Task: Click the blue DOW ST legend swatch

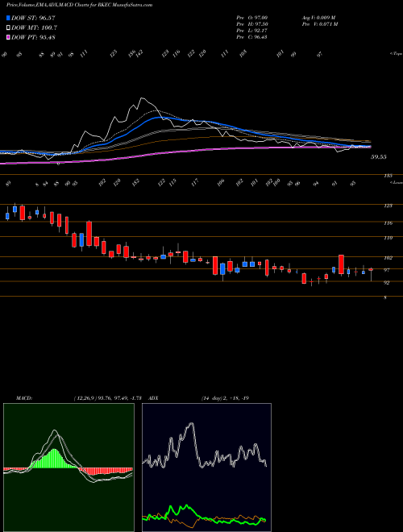Action: 8,18
